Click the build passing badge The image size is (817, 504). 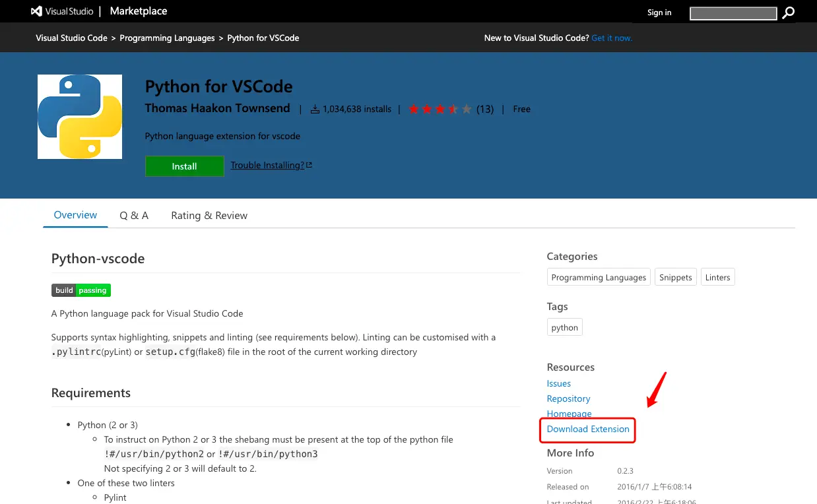[x=81, y=290]
